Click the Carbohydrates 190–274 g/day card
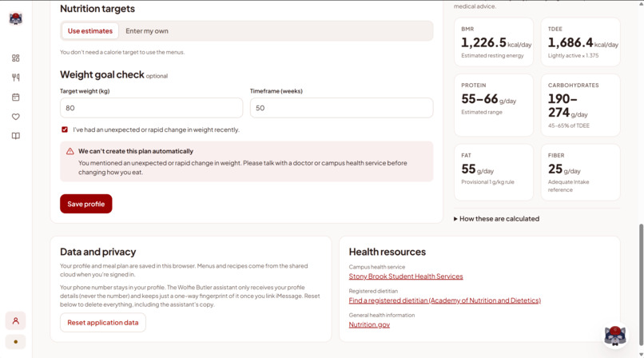 click(580, 105)
